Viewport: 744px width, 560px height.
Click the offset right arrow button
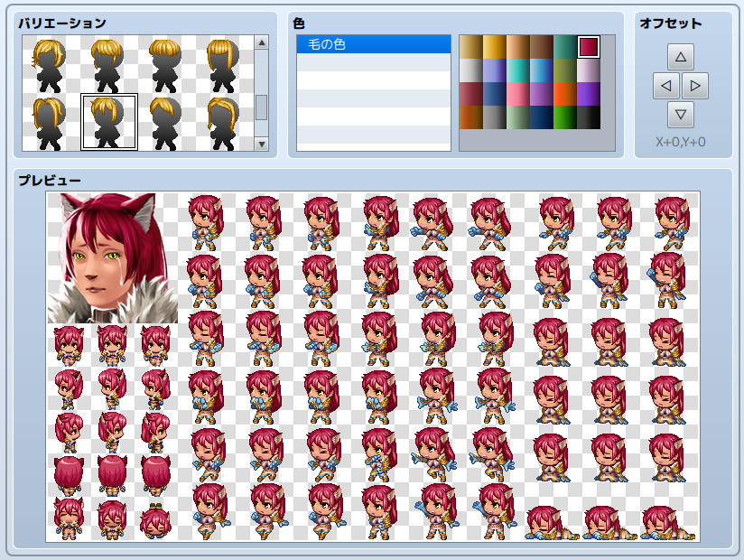tap(694, 87)
